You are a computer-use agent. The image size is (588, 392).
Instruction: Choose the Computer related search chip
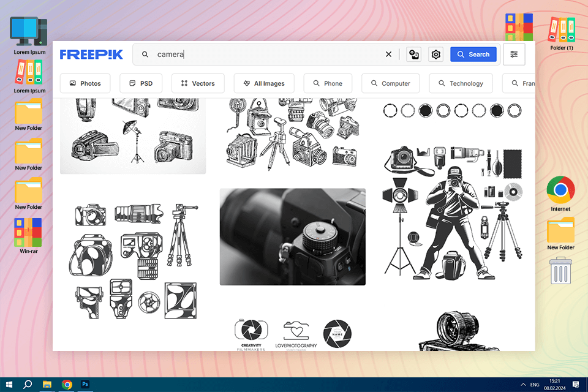[x=390, y=83]
